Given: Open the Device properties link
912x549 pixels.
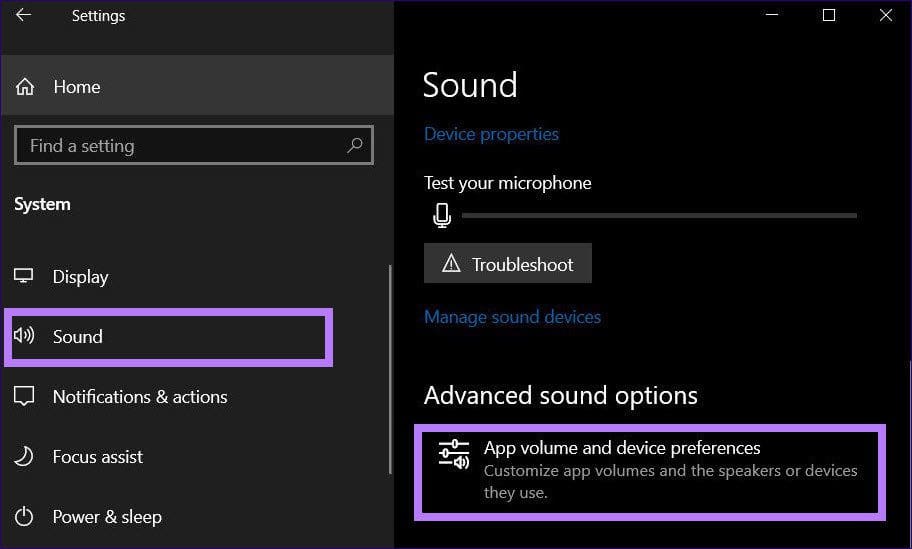Looking at the screenshot, I should point(491,134).
